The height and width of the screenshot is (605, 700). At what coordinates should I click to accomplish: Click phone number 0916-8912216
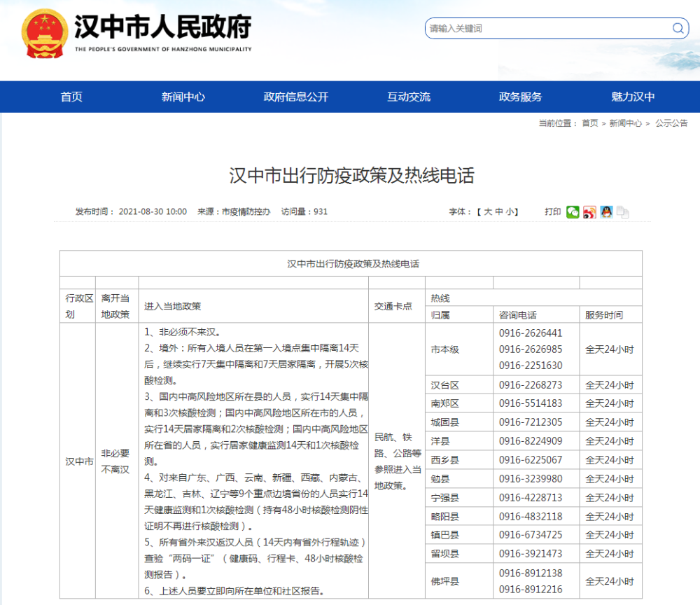pos(531,590)
